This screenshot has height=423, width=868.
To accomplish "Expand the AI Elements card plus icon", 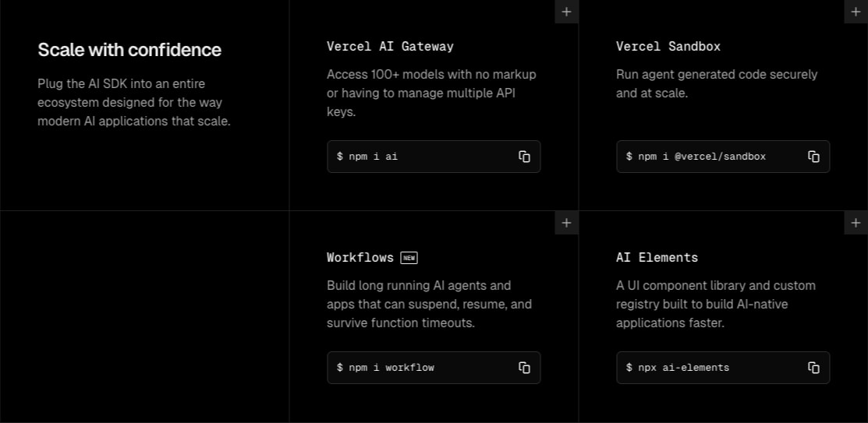I will [856, 223].
